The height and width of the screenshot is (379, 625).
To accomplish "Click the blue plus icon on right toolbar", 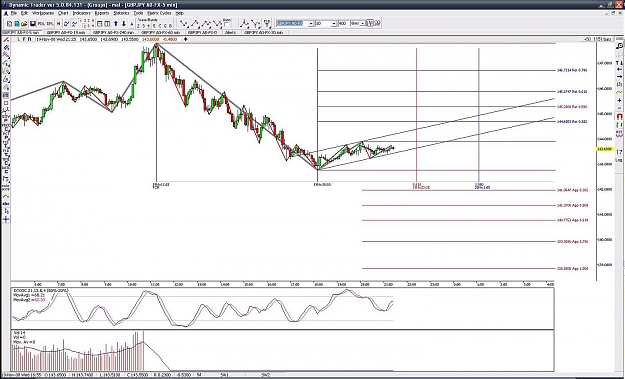I will [619, 100].
